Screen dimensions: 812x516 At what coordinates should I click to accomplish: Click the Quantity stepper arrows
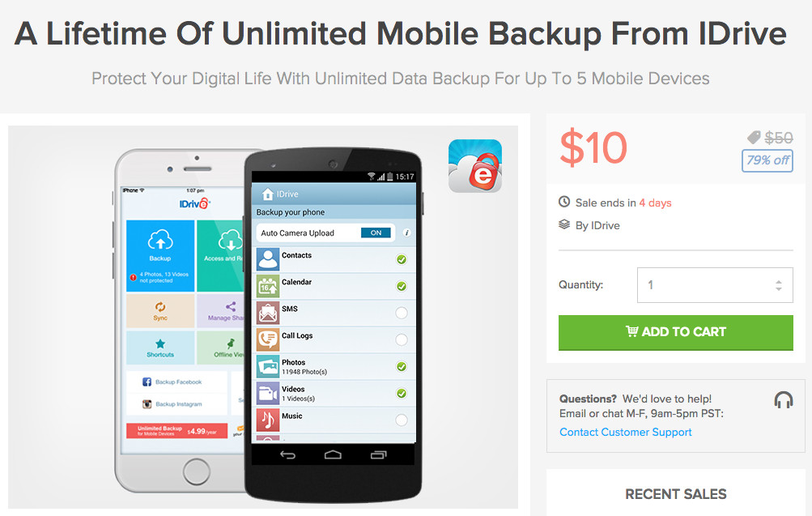pyautogui.click(x=778, y=285)
